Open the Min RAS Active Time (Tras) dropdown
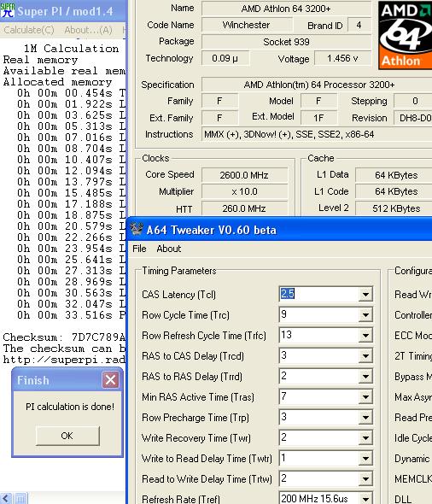Viewport: 432px width, 504px height. [x=365, y=397]
